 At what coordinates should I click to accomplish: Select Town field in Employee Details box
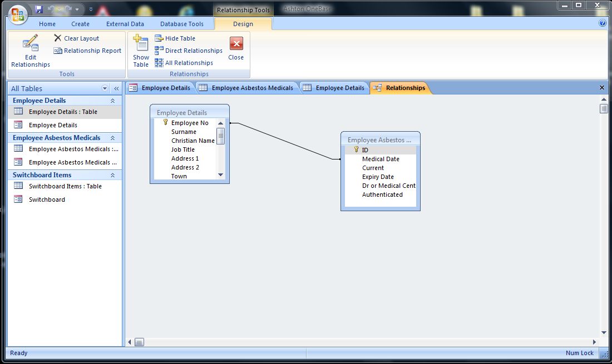179,176
